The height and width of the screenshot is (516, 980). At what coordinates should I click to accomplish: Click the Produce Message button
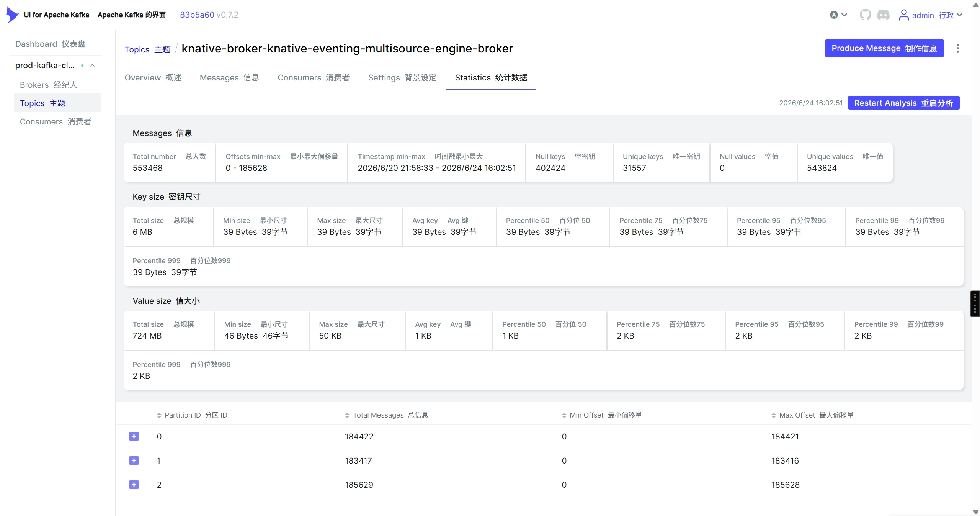point(884,48)
